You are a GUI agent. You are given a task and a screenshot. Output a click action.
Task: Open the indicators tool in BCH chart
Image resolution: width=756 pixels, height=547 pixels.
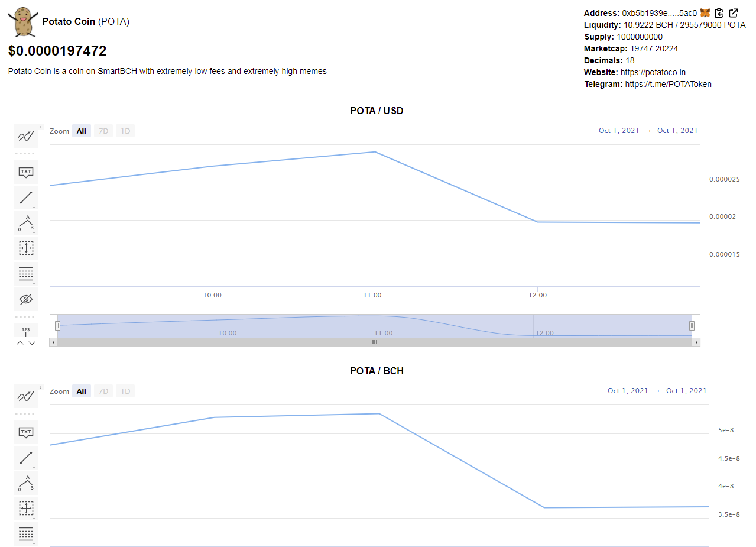26,396
